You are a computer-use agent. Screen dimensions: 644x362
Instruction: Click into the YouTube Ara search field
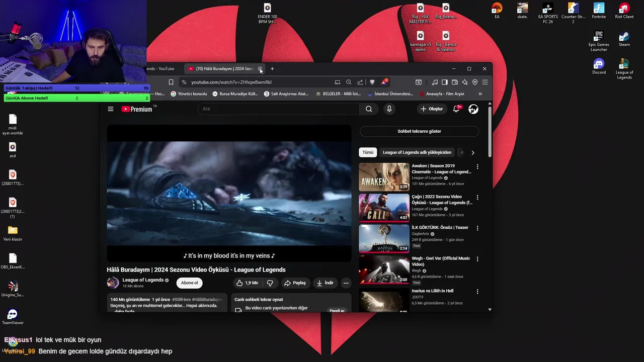(279, 109)
